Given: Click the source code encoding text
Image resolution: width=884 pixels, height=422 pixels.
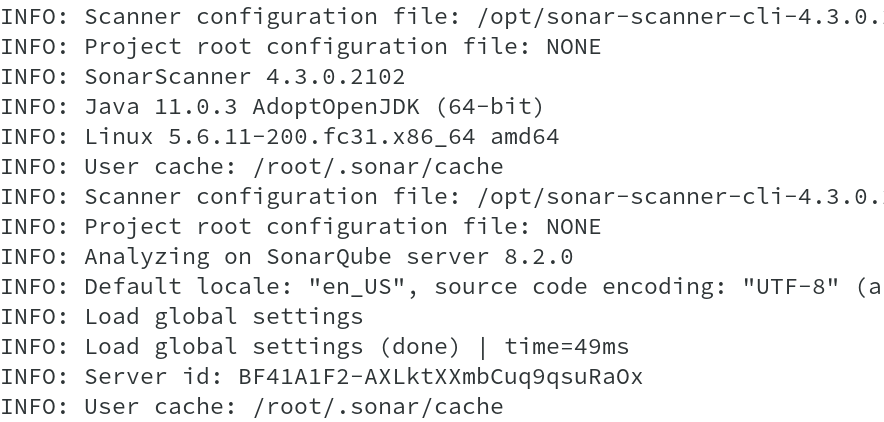Looking at the screenshot, I should pos(573,286).
